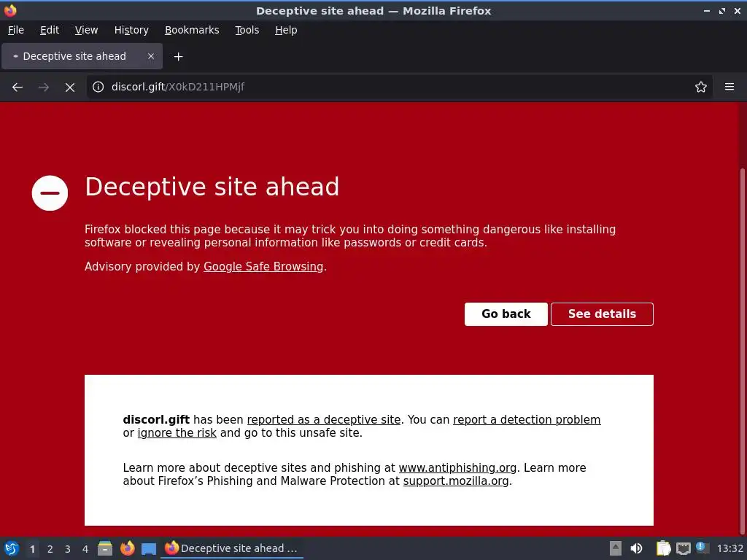747x560 pixels.
Task: Click the white blocked-page warning circle icon
Action: tap(50, 192)
